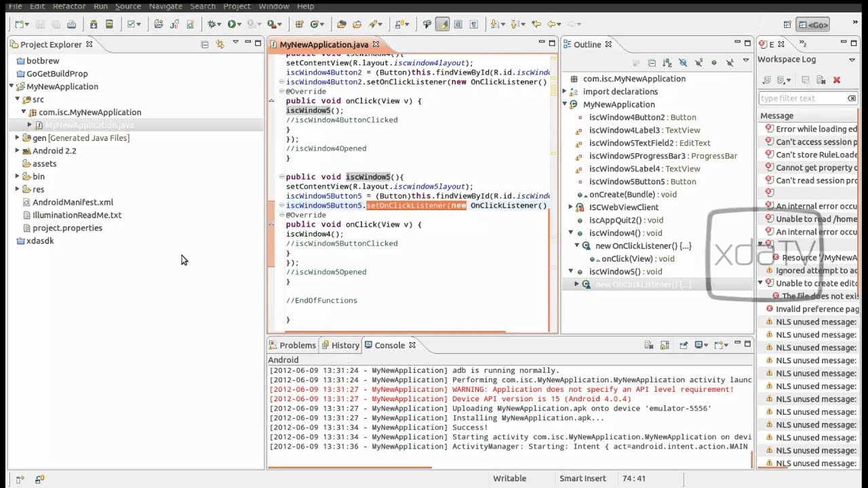Click Scroll Lock icon in Console
This screenshot has width=868, height=488.
pyautogui.click(x=665, y=345)
